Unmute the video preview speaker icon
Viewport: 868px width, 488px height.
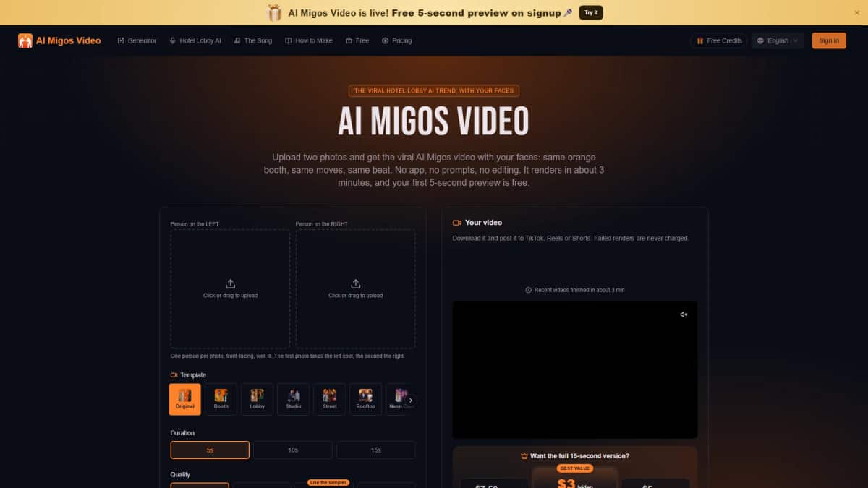pos(684,314)
